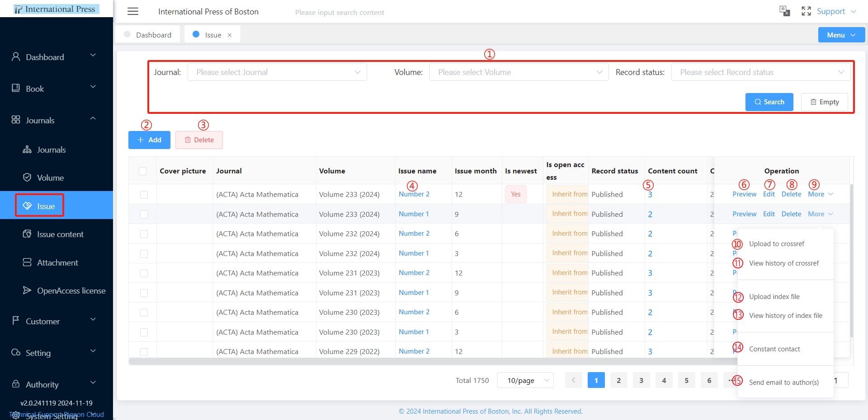Edit Volume 233 Number 1 issue

point(769,214)
